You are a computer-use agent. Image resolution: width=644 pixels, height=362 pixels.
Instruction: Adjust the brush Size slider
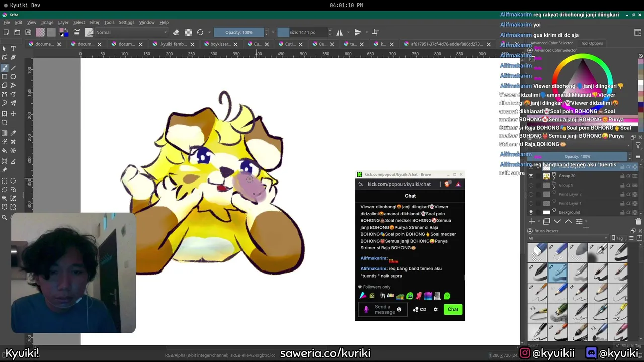[x=302, y=32]
